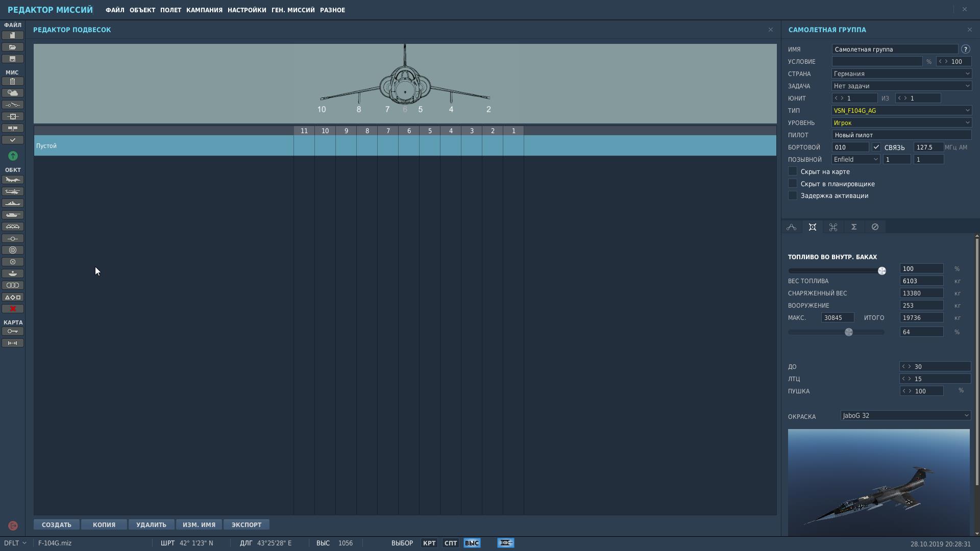Open the КАМПАНИЯ menu
Screen dimensions: 980x551
(204, 10)
